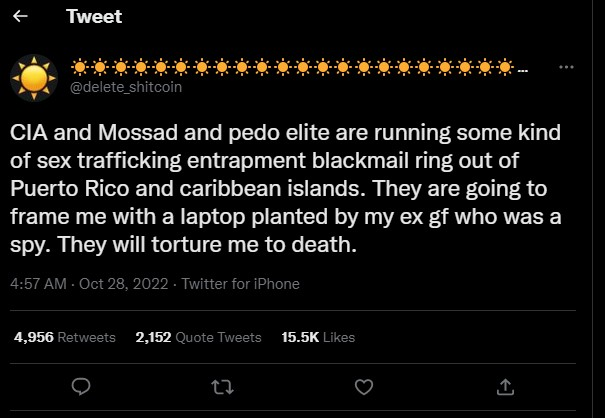Open the sun emoji display name
Screen dimensions: 605x418
coord(300,68)
